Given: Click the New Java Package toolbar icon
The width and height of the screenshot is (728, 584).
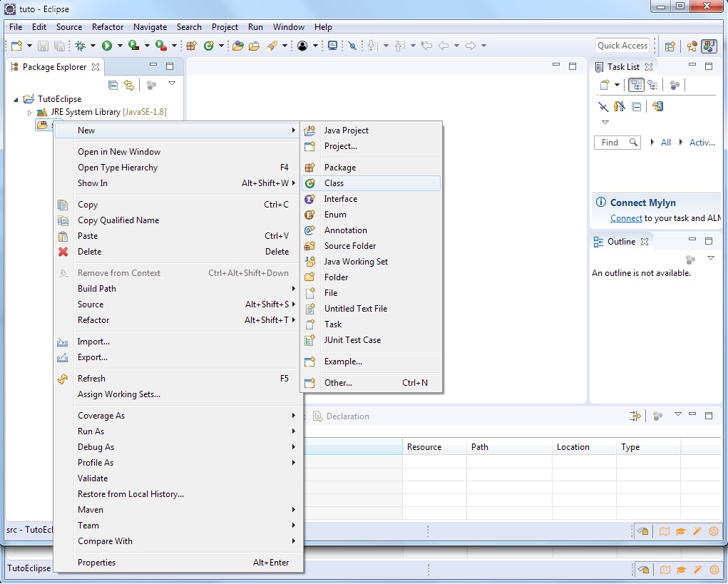Looking at the screenshot, I should pyautogui.click(x=191, y=46).
